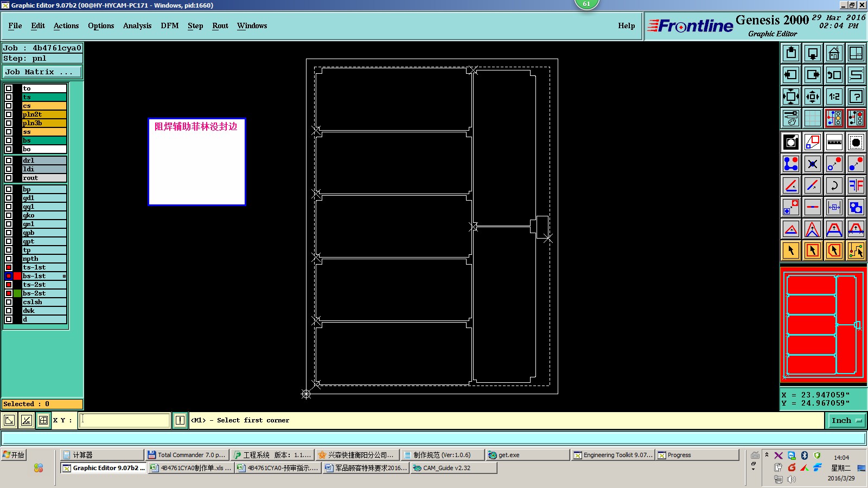The width and height of the screenshot is (868, 488).
Task: Toggle visibility checkbox for layer ts
Action: click(9, 97)
